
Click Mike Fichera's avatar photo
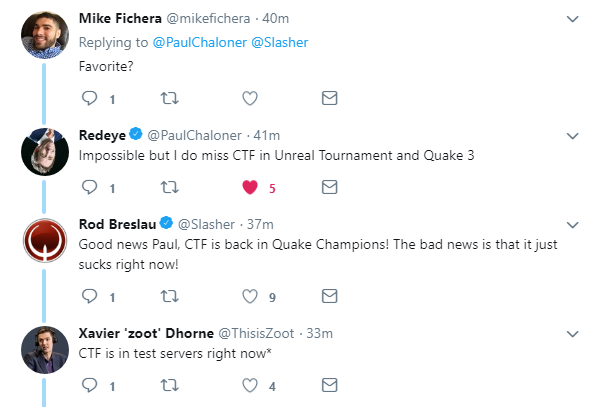tap(44, 36)
